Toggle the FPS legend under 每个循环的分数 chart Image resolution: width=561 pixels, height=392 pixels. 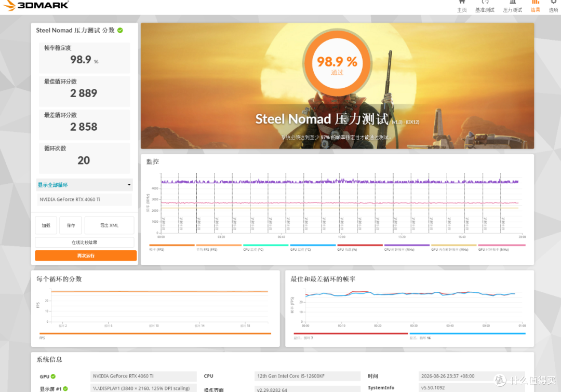pyautogui.click(x=155, y=335)
